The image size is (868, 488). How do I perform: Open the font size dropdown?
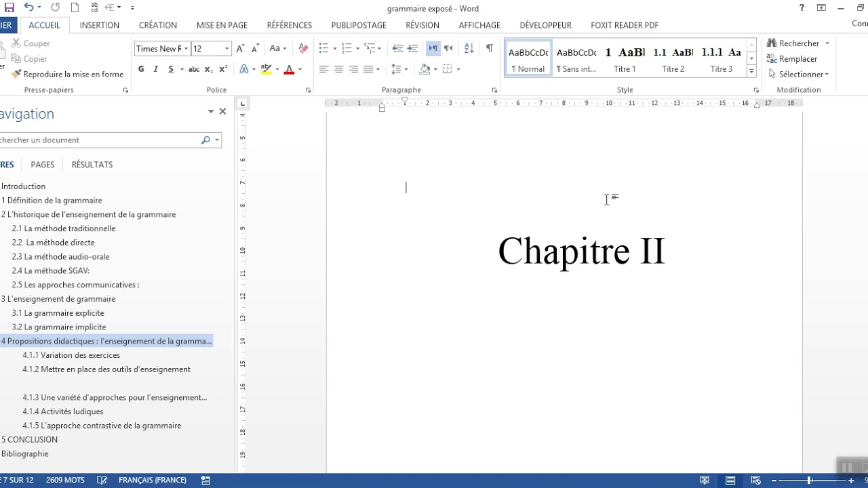pyautogui.click(x=227, y=49)
